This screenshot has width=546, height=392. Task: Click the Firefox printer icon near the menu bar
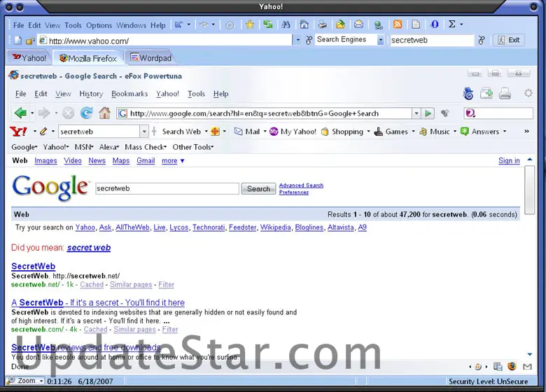point(505,94)
